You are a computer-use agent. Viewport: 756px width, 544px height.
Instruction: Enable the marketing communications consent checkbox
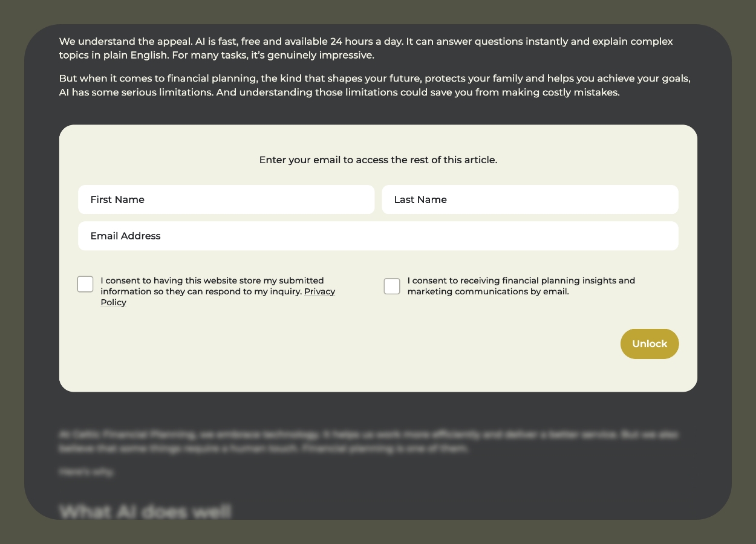[x=392, y=287]
